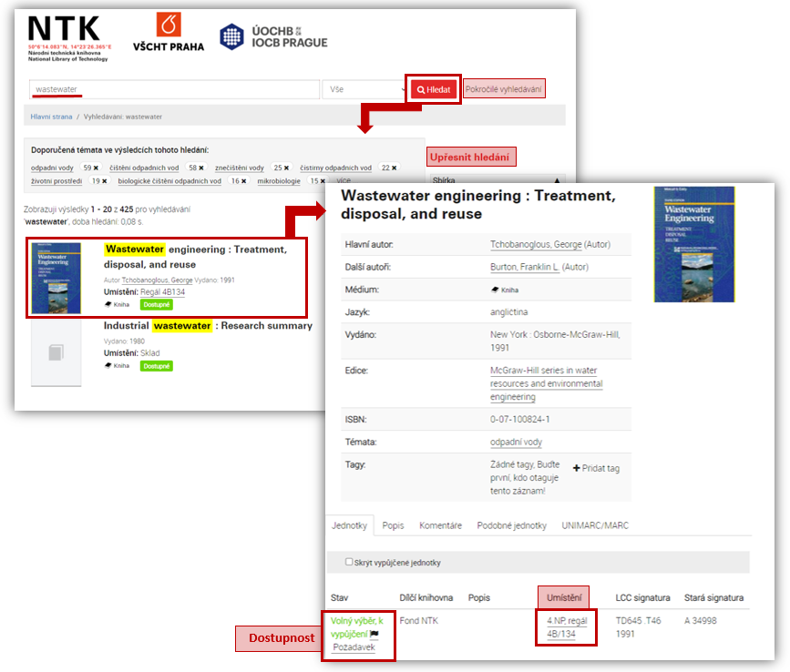Open the Komentáře tab
This screenshot has height=672, width=790.
point(440,525)
